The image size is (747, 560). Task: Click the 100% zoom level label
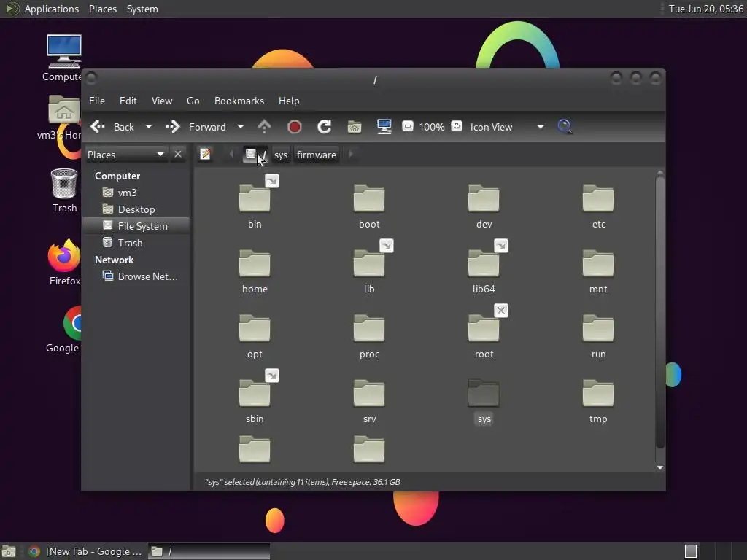point(432,127)
